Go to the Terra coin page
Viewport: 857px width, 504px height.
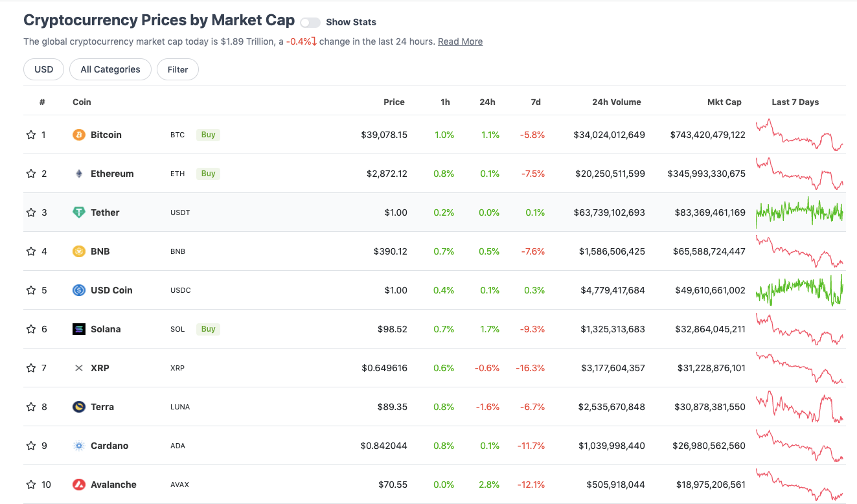click(x=102, y=407)
